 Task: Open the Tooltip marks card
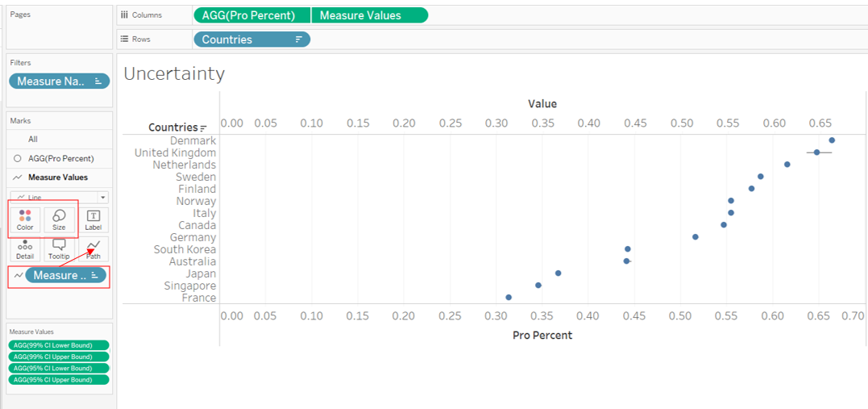click(x=59, y=248)
